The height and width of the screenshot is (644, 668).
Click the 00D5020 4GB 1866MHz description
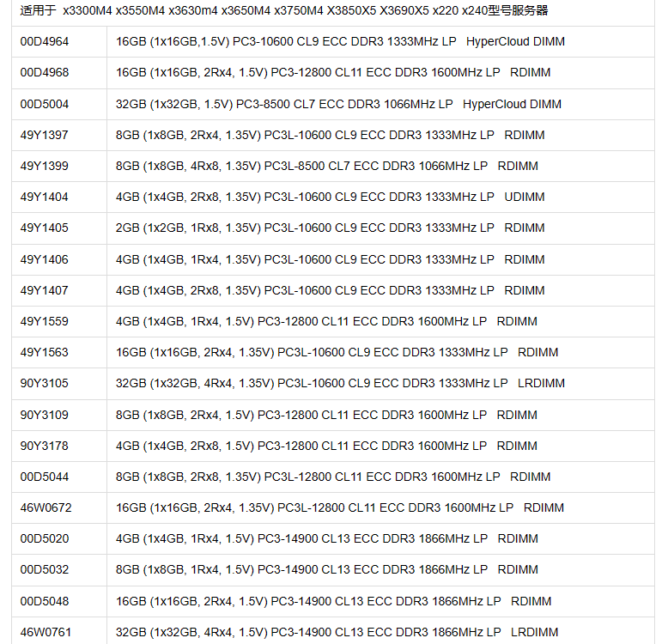coord(327,538)
